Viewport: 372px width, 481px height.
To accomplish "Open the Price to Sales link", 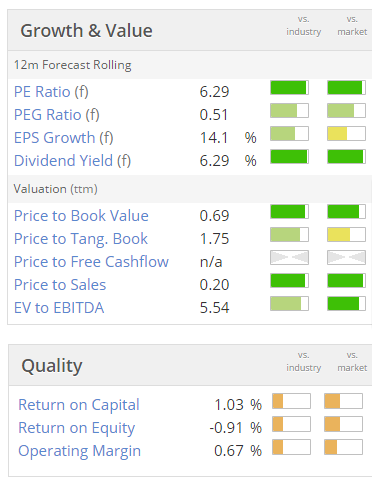I will [x=60, y=285].
